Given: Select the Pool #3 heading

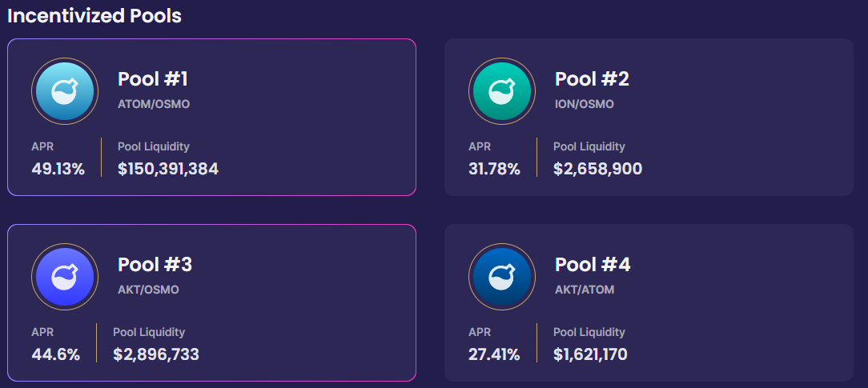Looking at the screenshot, I should pyautogui.click(x=155, y=265).
